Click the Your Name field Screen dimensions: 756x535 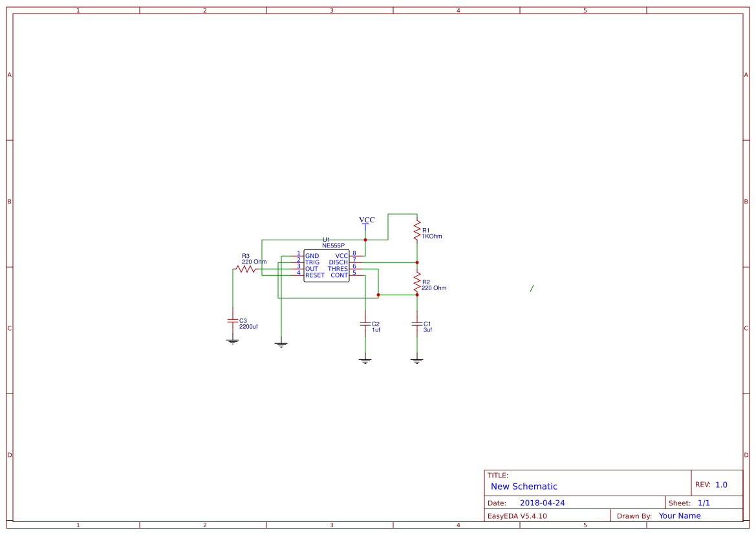click(x=680, y=516)
